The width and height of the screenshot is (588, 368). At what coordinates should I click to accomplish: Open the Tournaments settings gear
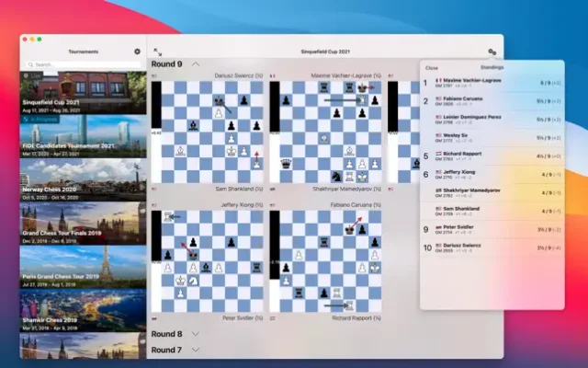(x=138, y=52)
